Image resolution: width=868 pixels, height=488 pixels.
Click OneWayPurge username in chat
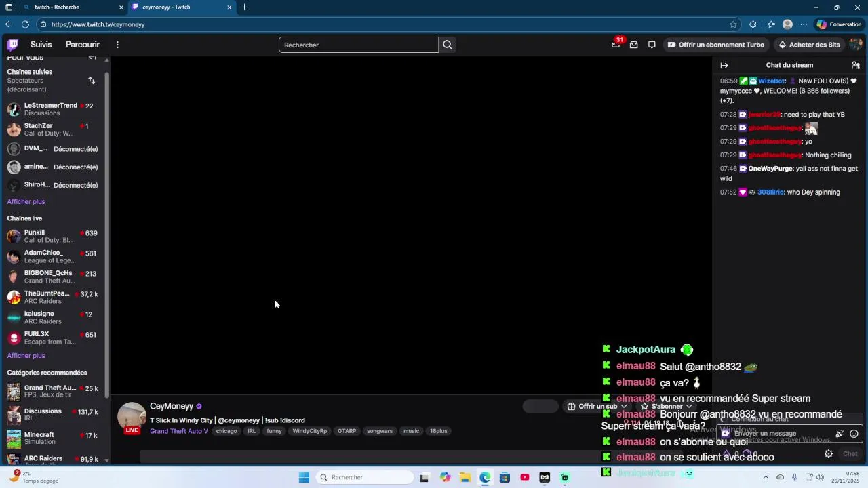(x=770, y=169)
